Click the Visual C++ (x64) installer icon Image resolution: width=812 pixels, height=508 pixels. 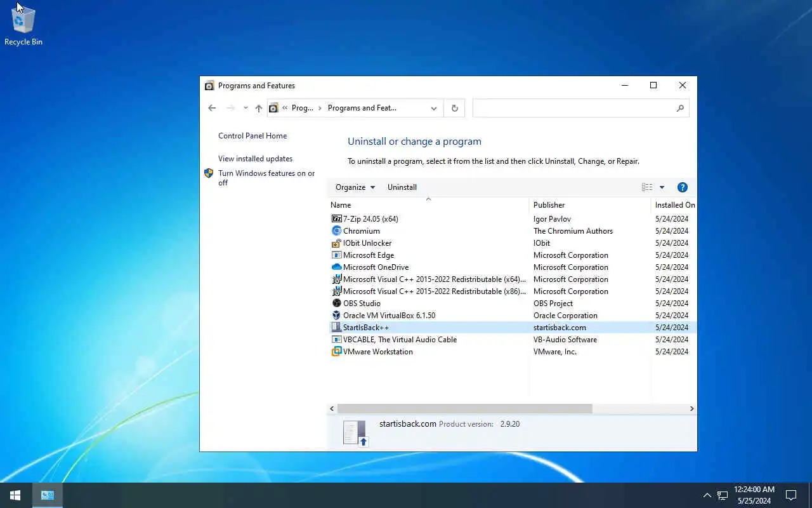(336, 279)
